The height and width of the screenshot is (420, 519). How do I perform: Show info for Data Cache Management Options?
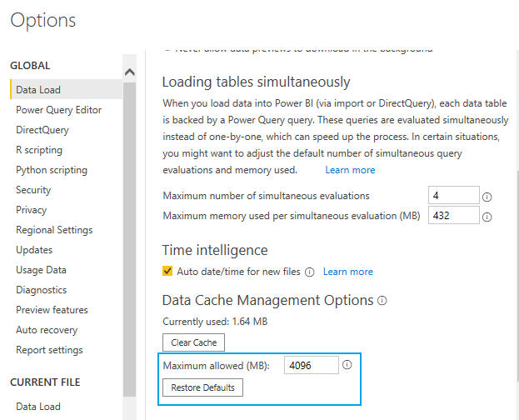click(382, 301)
